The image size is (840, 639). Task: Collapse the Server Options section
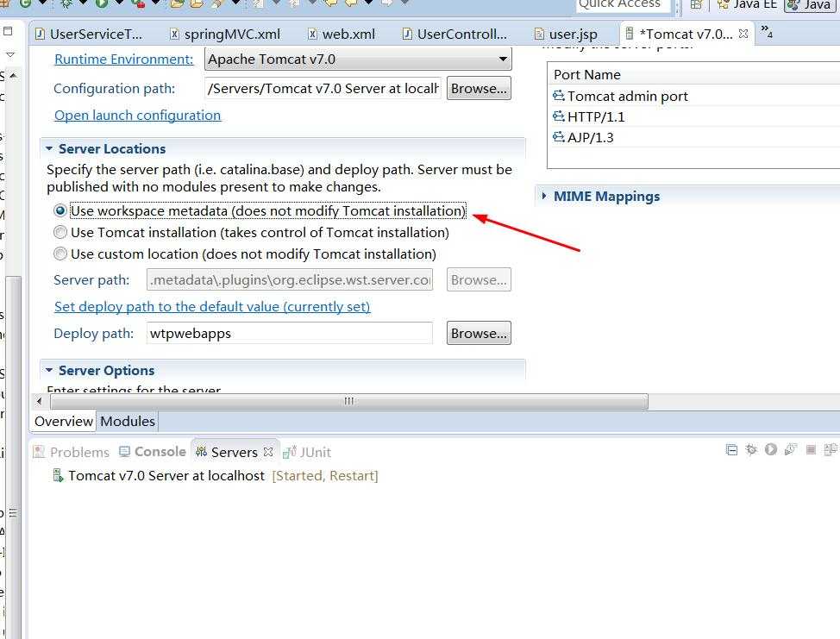click(49, 370)
